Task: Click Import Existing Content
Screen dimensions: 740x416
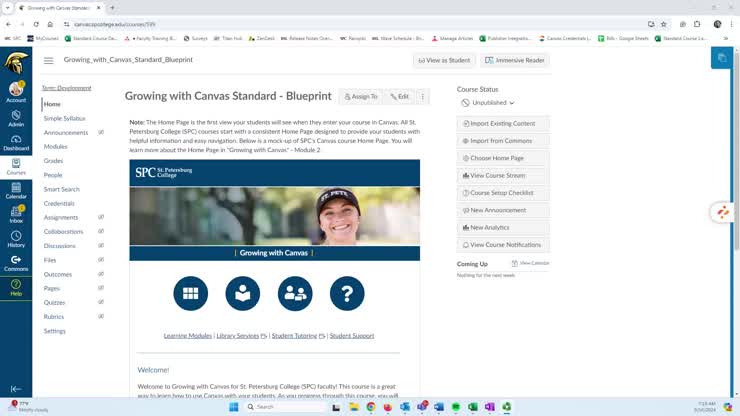Action: [x=503, y=124]
